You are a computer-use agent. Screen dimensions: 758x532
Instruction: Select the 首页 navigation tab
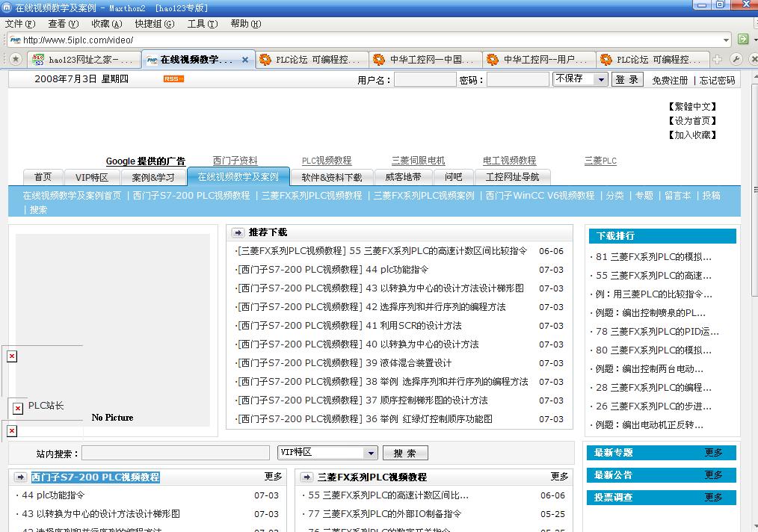(43, 177)
